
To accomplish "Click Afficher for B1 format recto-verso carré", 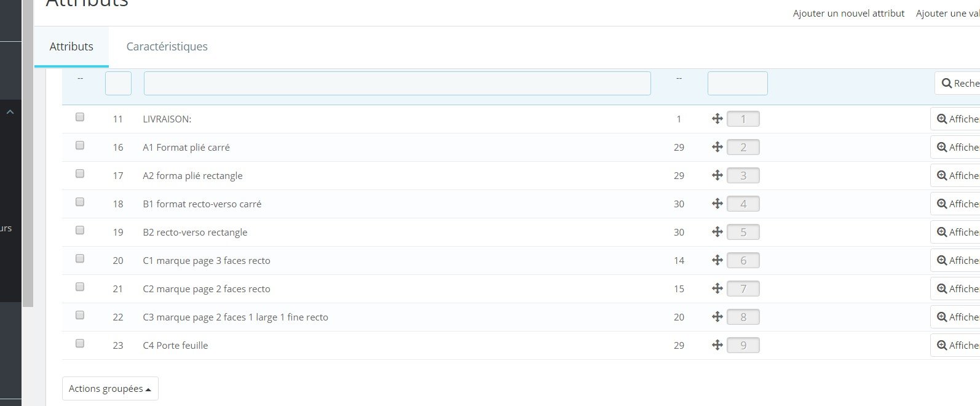I will 956,204.
